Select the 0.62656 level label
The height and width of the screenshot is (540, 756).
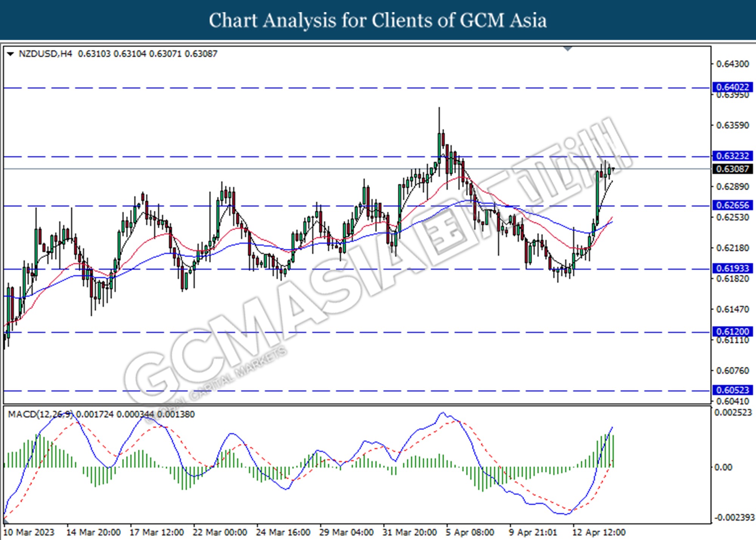tap(732, 205)
